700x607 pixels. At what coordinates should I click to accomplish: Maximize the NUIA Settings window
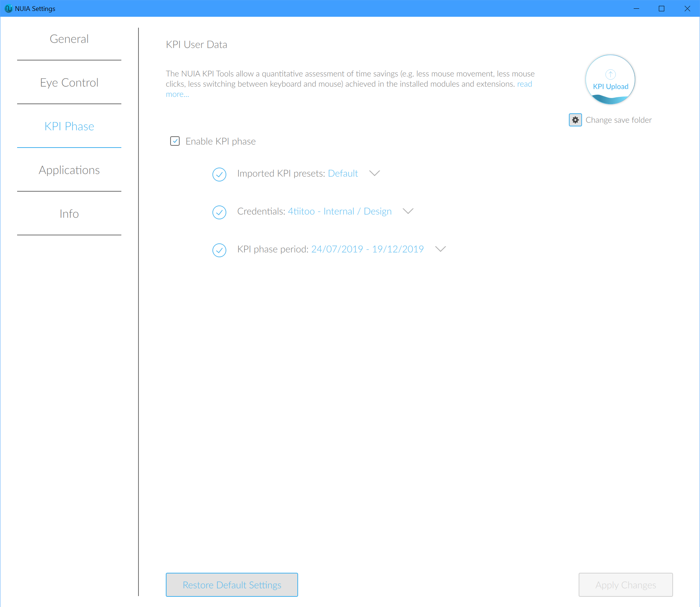pos(662,8)
